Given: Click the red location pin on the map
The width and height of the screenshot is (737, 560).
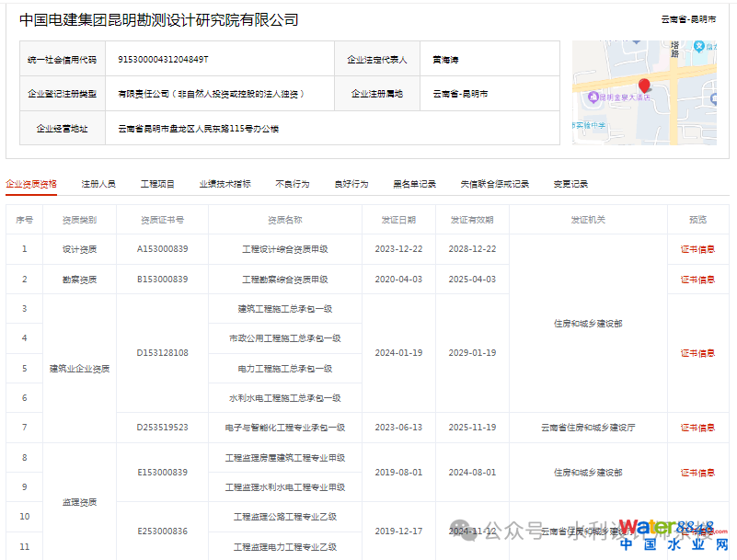Looking at the screenshot, I should [x=644, y=86].
